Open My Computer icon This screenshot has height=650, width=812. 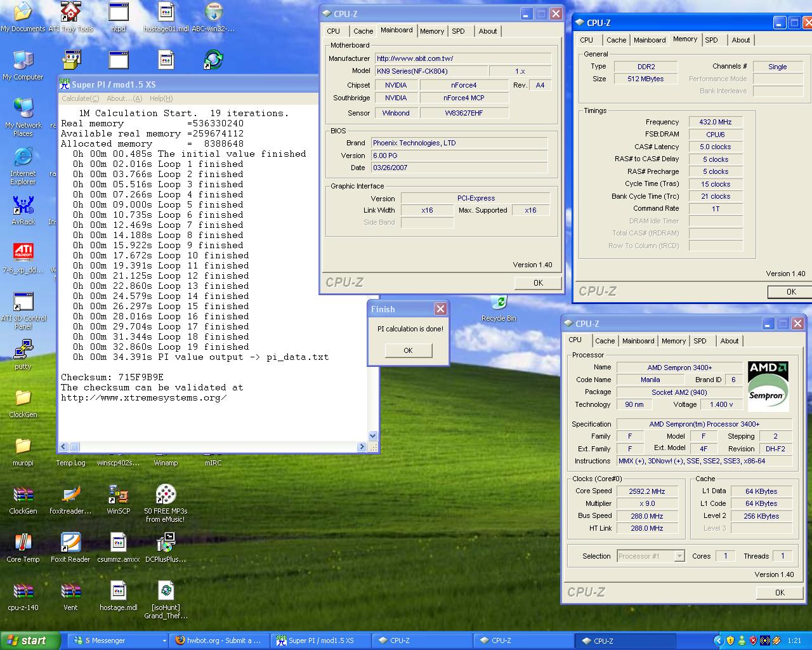point(23,65)
